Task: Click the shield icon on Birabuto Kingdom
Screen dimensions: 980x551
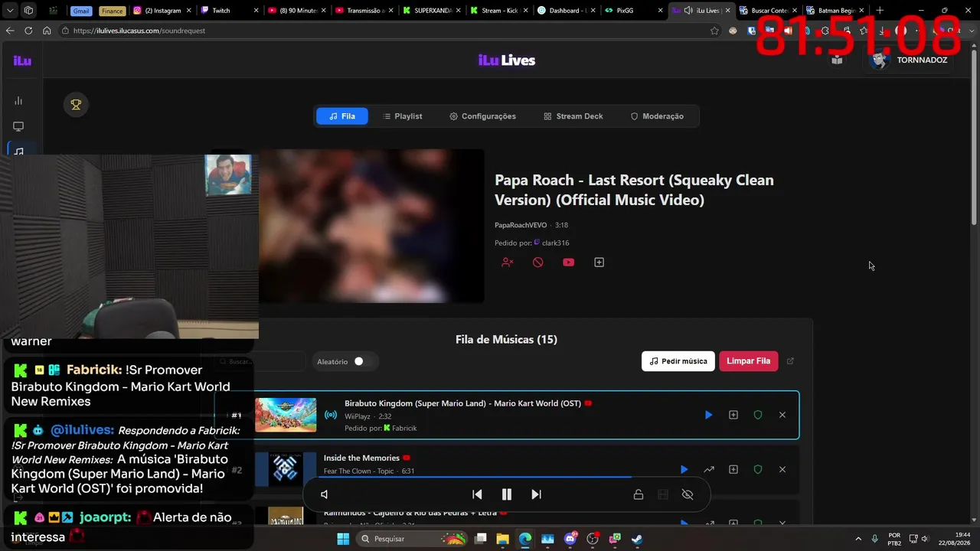Action: click(x=758, y=415)
